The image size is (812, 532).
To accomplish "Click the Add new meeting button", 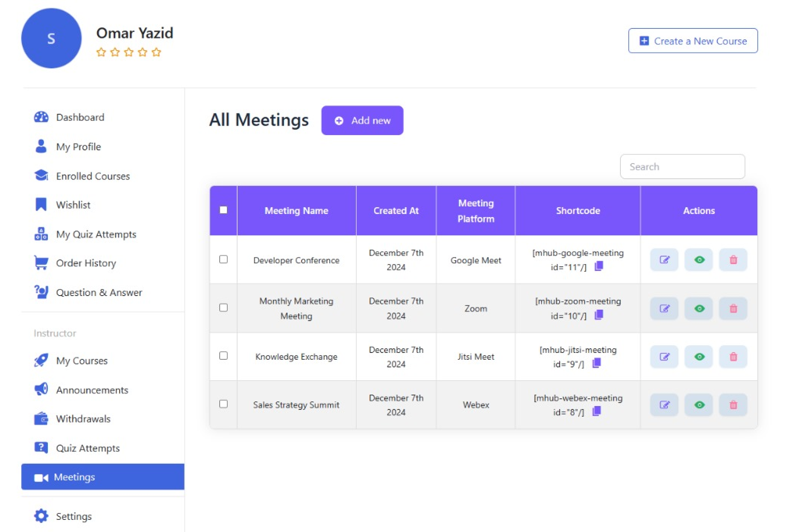I will 362,120.
